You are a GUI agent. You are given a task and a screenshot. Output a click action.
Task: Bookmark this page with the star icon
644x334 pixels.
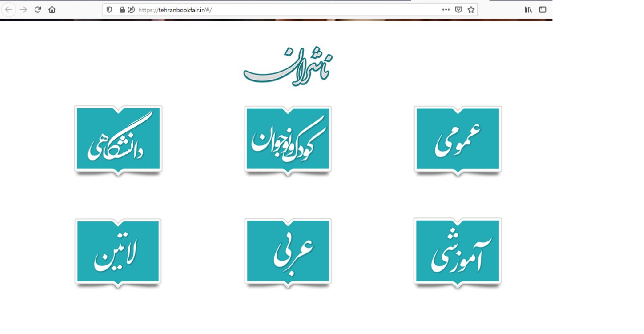click(471, 10)
